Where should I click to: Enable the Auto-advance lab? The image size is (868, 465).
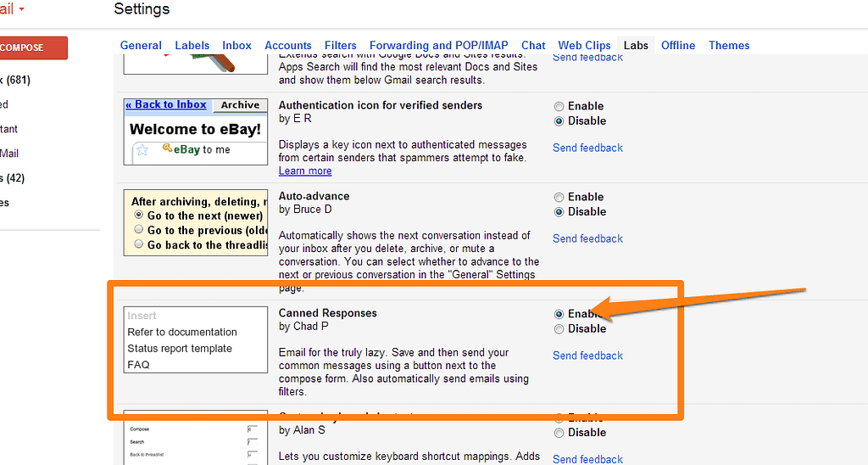559,197
